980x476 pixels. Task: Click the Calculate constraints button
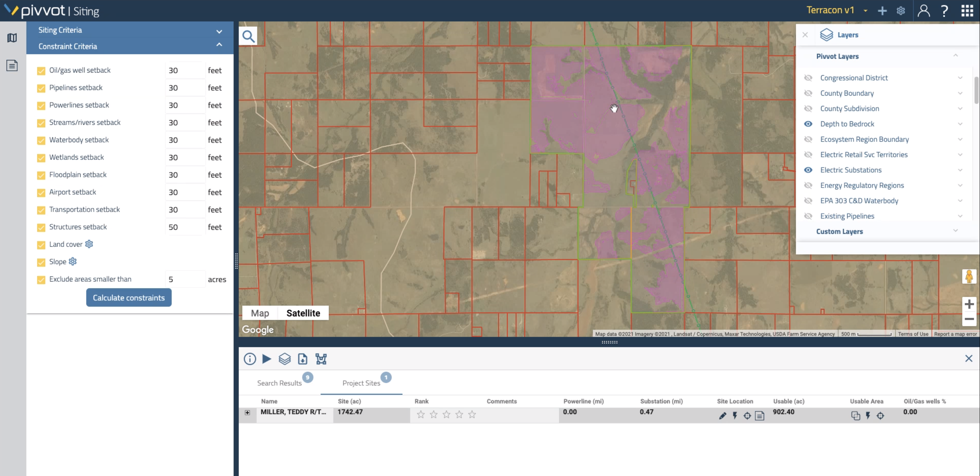click(x=128, y=297)
